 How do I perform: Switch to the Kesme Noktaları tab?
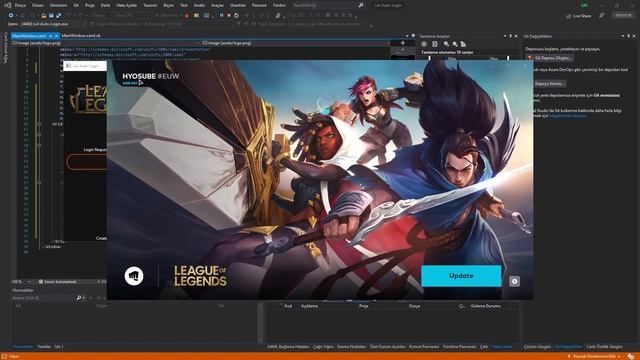(352, 347)
